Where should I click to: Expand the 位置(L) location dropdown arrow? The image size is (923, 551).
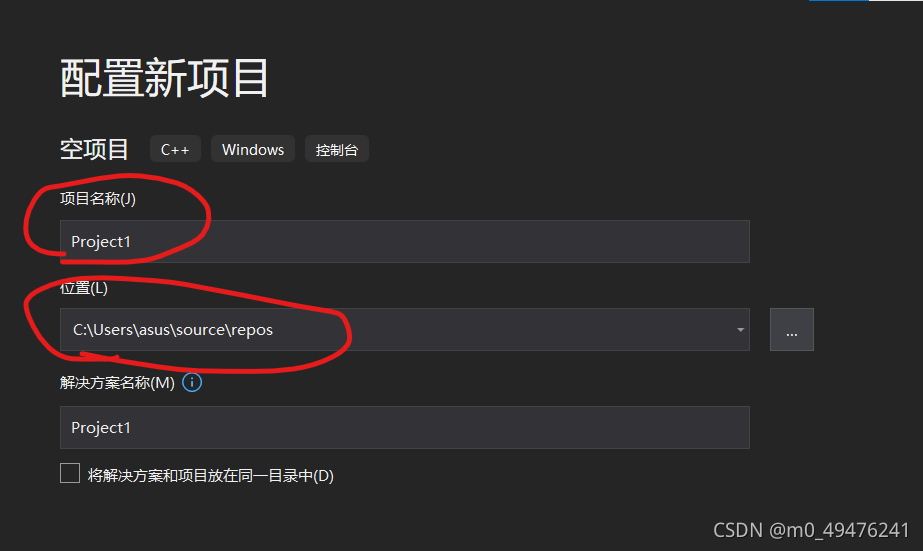point(740,330)
